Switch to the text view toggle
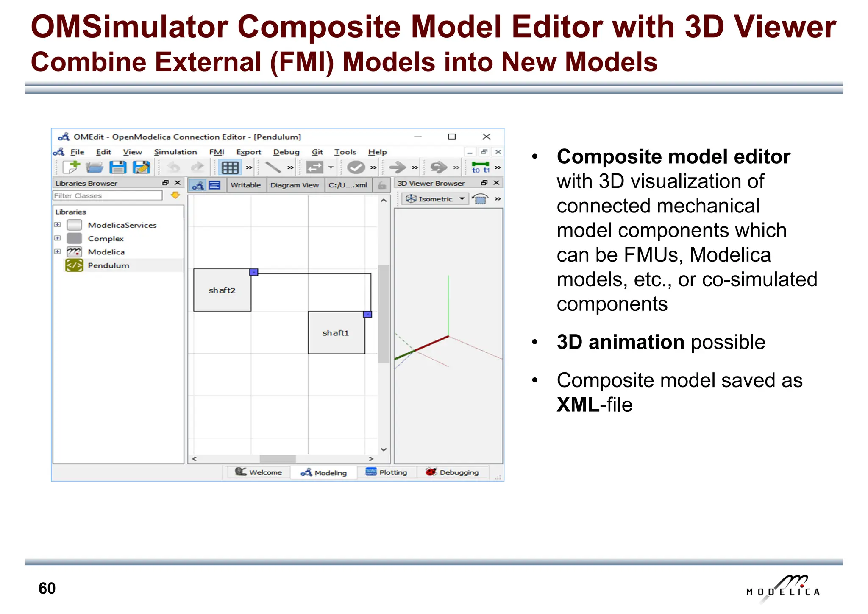Screen dimensions: 868x614 215,185
